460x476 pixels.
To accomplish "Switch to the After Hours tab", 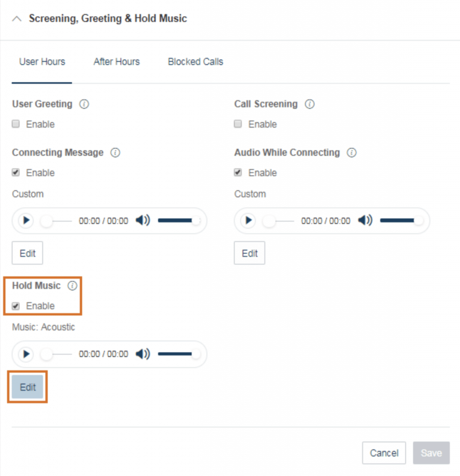I will pyautogui.click(x=117, y=62).
